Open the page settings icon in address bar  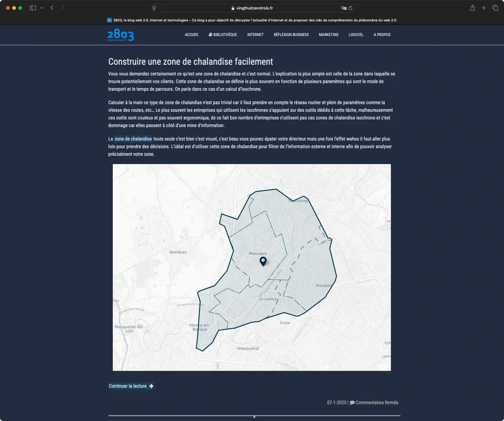click(x=154, y=8)
